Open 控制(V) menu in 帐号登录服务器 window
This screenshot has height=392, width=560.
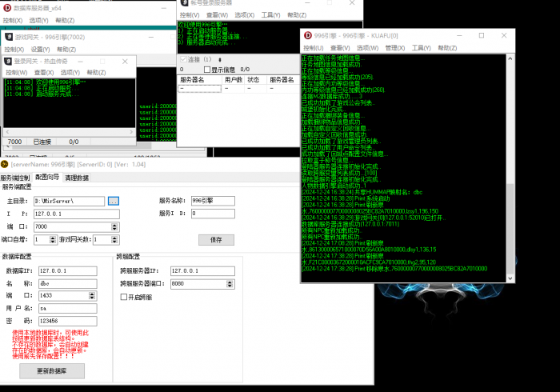[190, 15]
